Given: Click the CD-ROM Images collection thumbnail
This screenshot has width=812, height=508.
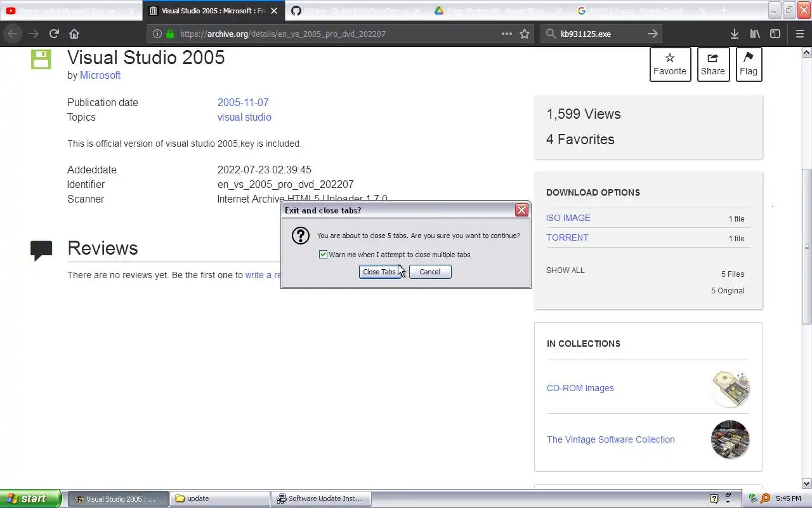Looking at the screenshot, I should (x=730, y=388).
